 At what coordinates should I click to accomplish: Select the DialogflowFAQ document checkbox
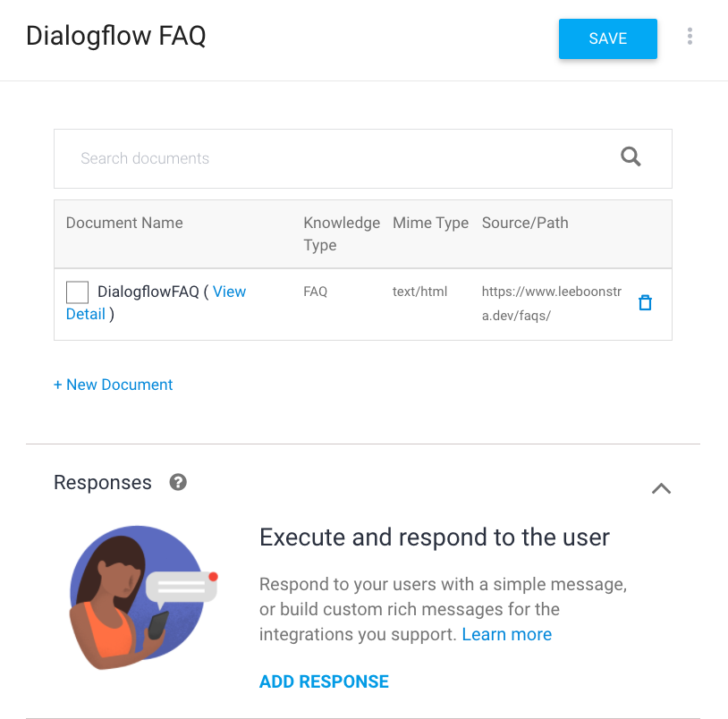pos(77,292)
